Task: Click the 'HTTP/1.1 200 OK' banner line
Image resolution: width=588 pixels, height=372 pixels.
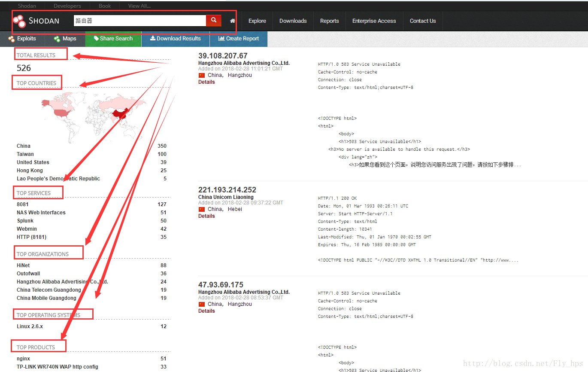Action: [x=337, y=198]
